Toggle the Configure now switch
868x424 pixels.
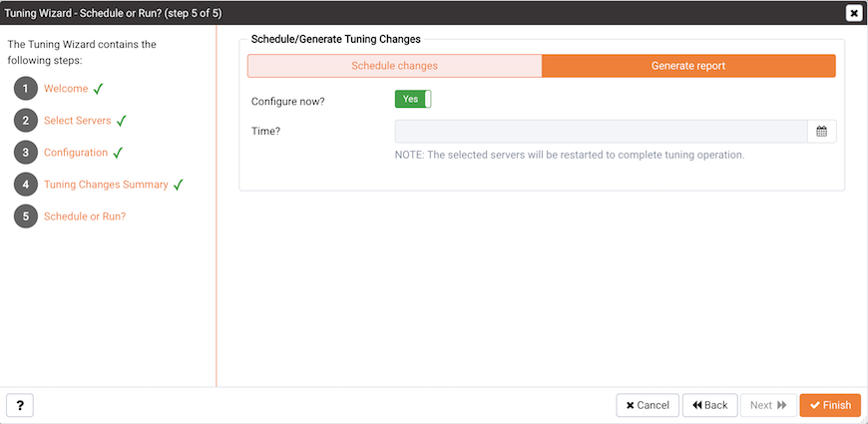pyautogui.click(x=413, y=99)
